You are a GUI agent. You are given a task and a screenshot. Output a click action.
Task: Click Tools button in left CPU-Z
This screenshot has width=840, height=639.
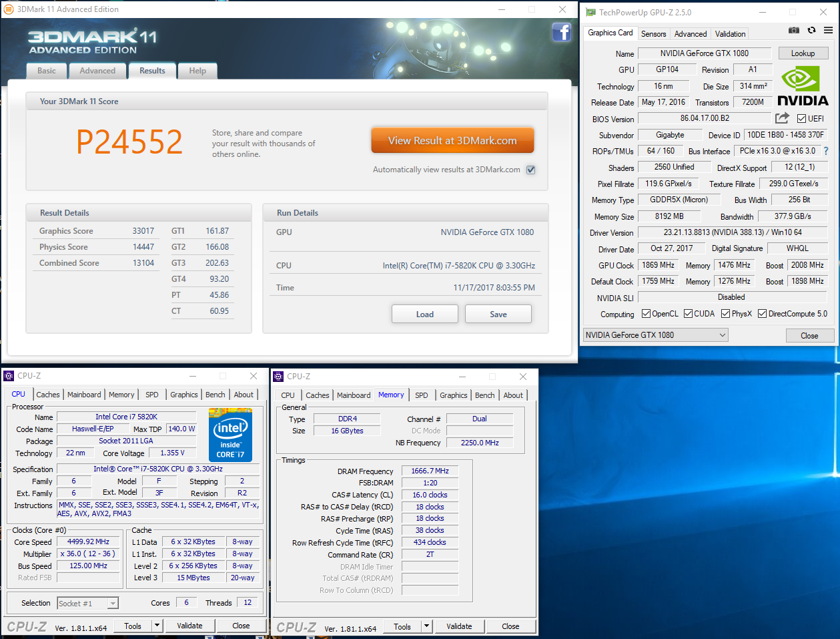[x=133, y=626]
